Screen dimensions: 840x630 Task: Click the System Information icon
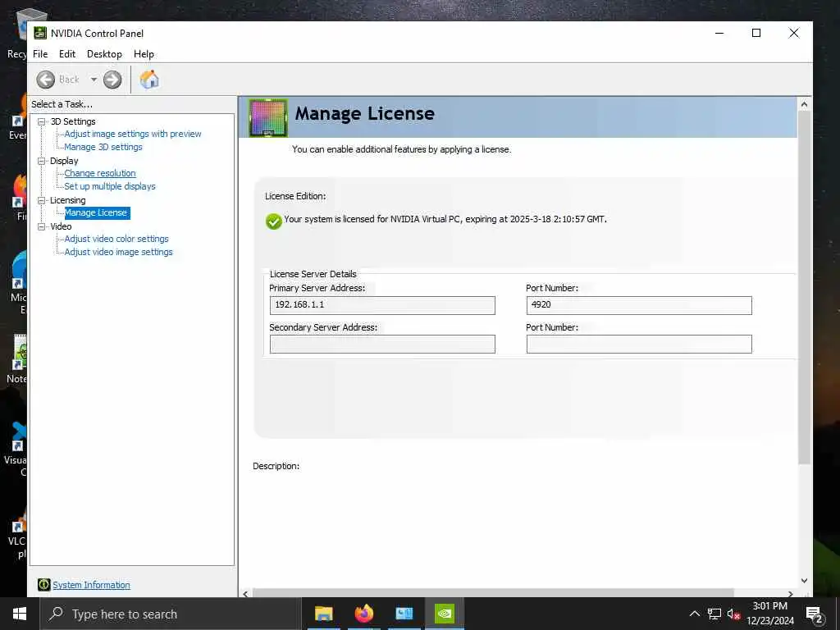pos(44,585)
